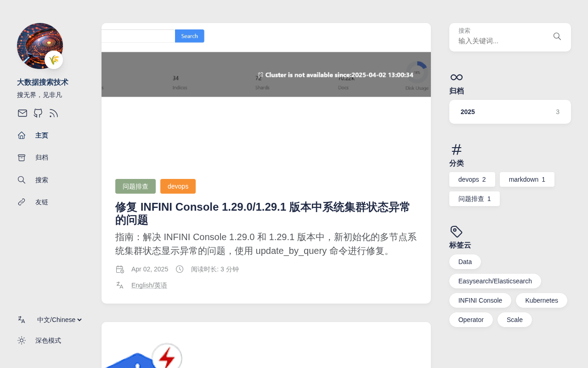
Task: Open the email contact icon
Action: pyautogui.click(x=23, y=113)
